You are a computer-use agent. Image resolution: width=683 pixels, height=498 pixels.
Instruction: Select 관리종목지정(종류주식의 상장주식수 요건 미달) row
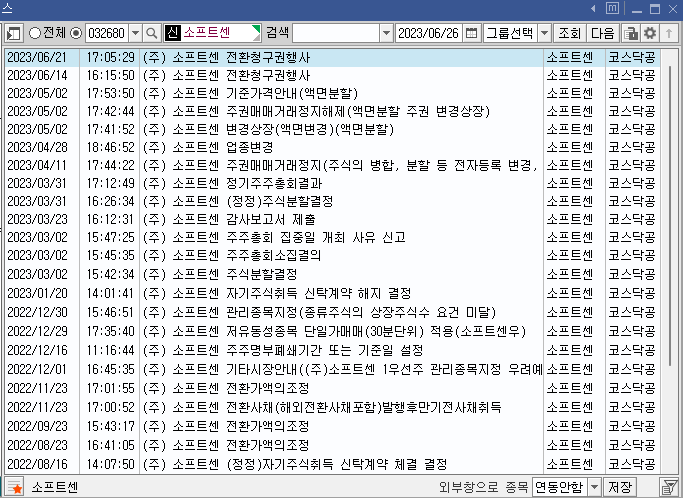(332, 312)
